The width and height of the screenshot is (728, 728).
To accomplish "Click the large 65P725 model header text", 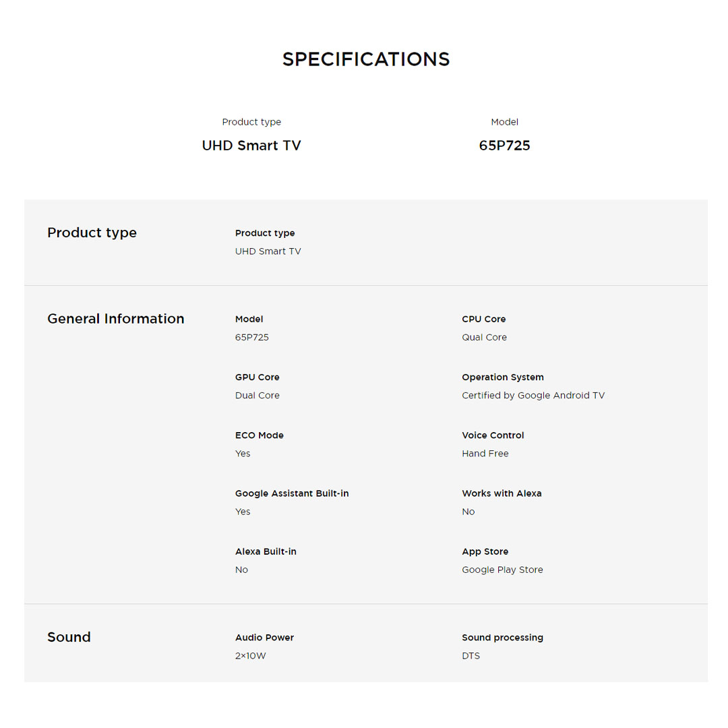I will click(x=504, y=146).
